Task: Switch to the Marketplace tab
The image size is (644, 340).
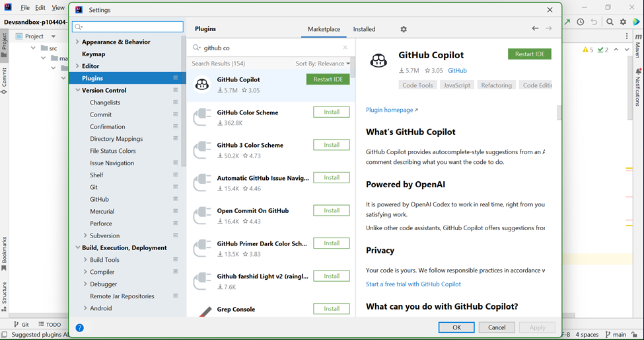Action: point(324,29)
